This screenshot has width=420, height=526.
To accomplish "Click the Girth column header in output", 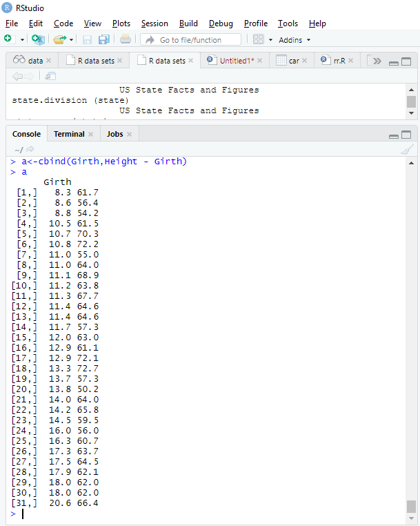I will [x=57, y=182].
